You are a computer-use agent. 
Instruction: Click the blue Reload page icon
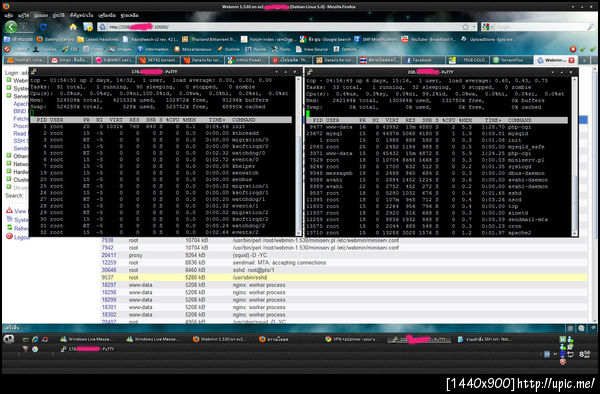[43, 27]
